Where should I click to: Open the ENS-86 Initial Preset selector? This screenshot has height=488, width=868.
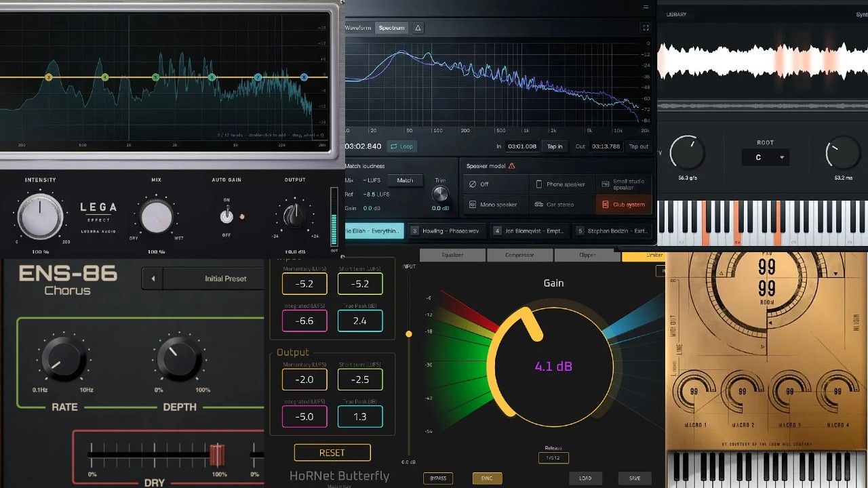(x=214, y=279)
